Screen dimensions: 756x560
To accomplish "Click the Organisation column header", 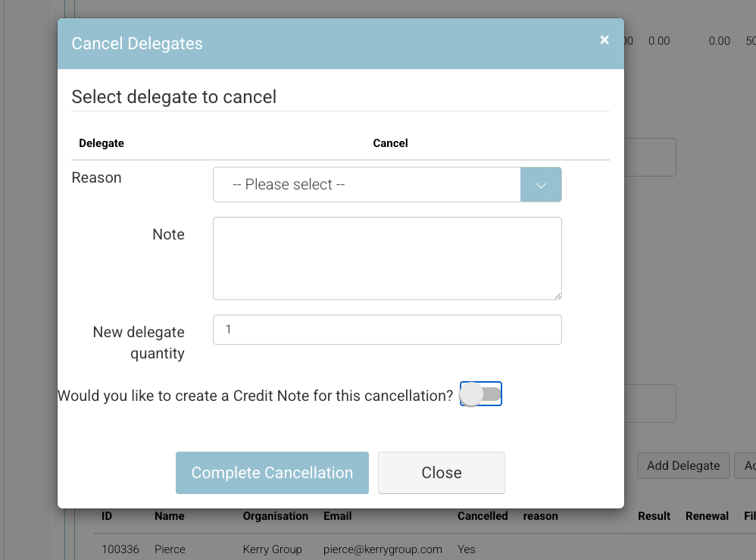I will tap(275, 516).
